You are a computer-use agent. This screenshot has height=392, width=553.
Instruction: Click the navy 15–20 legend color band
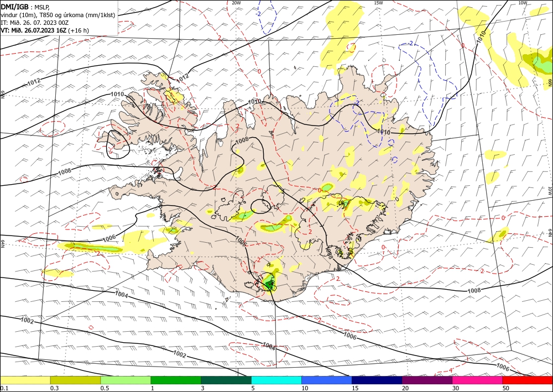pyautogui.click(x=377, y=380)
